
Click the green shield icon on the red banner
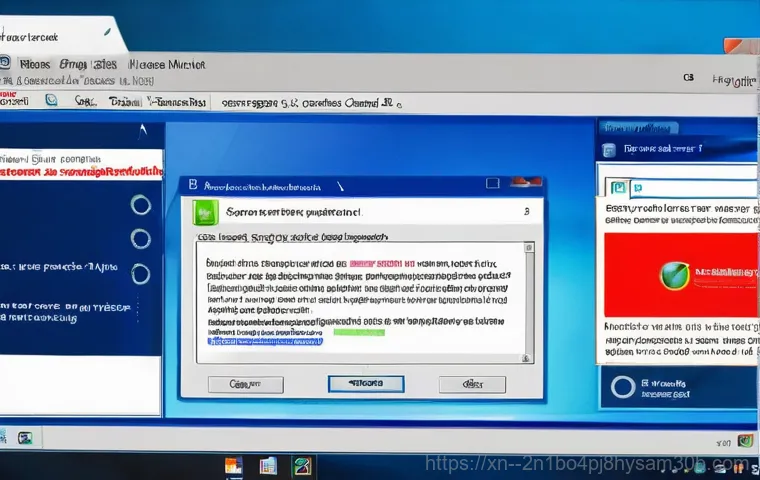[675, 274]
